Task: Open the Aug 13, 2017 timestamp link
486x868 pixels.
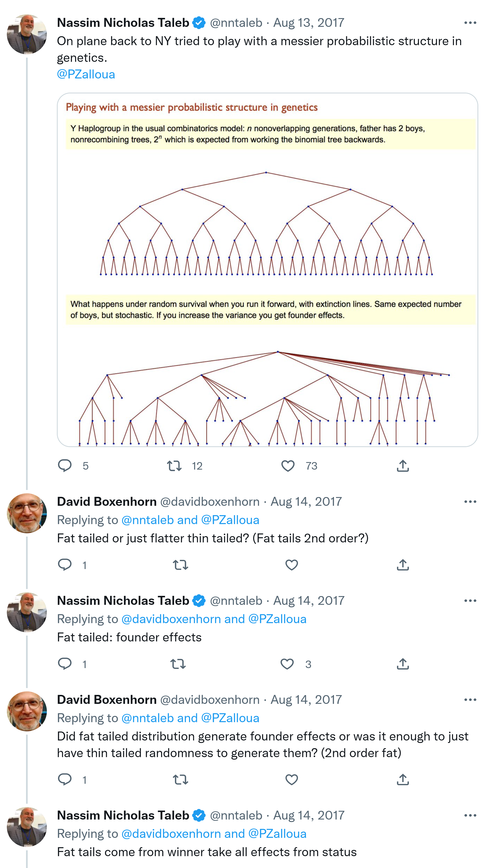Action: 309,23
